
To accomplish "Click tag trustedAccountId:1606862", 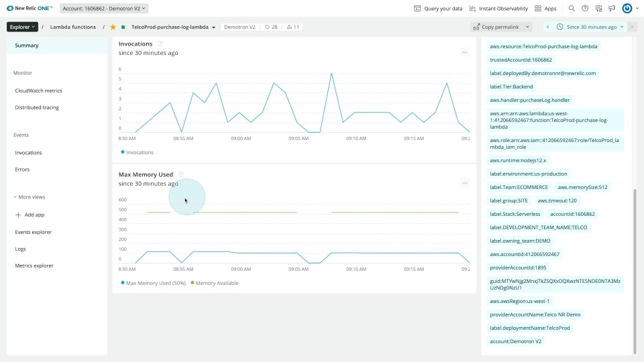I will 521,60.
